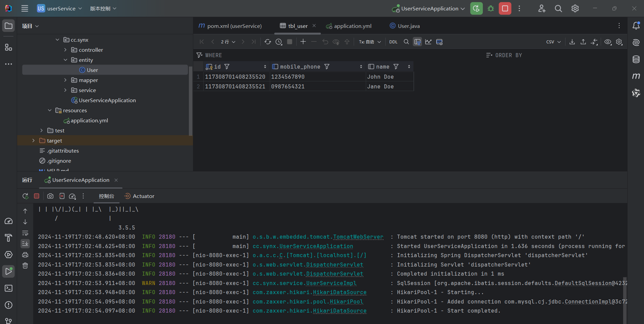Viewport: 644px width, 324px height.
Task: Open the Database tool window
Action: pyautogui.click(x=636, y=59)
